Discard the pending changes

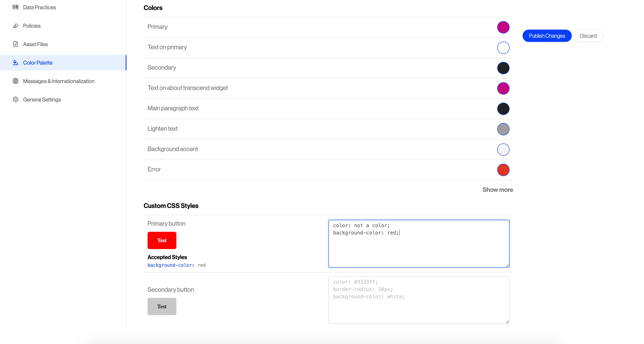(x=588, y=36)
